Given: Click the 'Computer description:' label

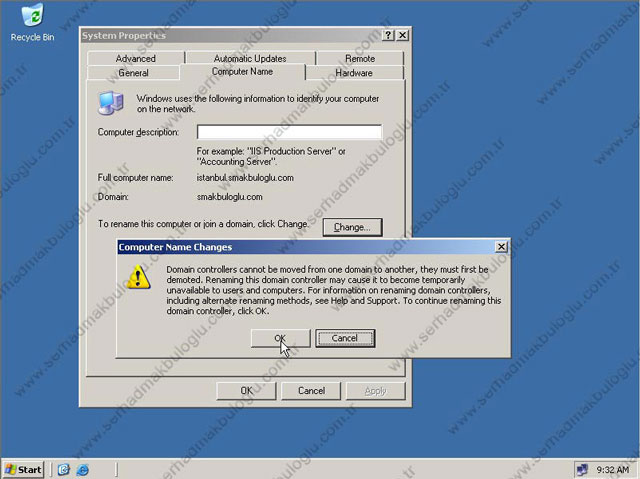Looking at the screenshot, I should click(x=138, y=132).
